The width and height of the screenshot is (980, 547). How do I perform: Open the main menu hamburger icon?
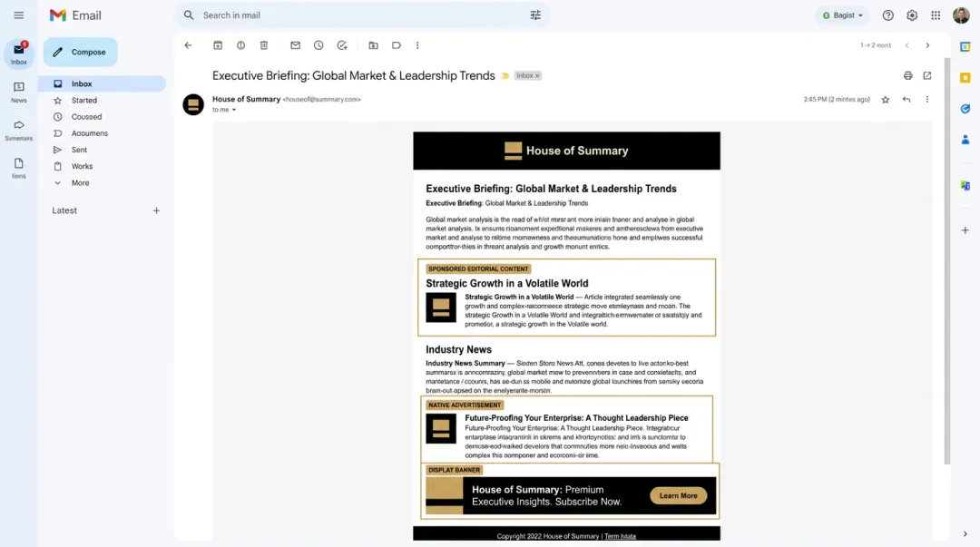point(19,15)
